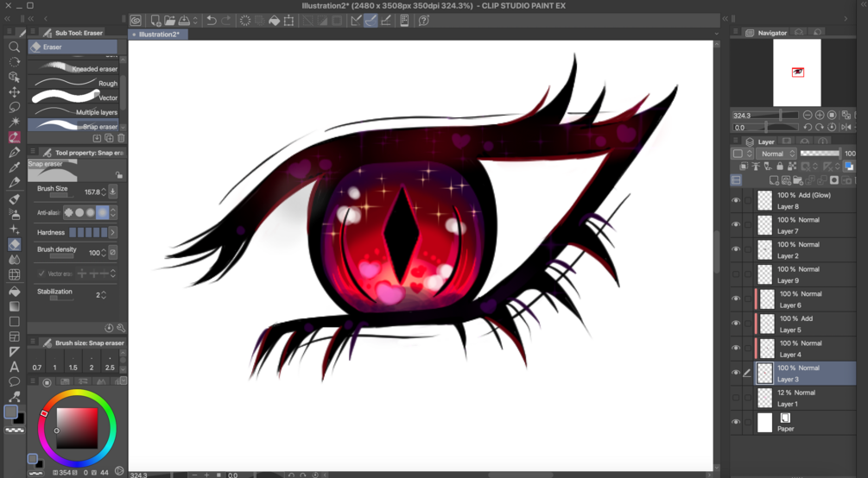Click the Scale/Rotate transform icon
Screen dimensions: 868x478
pos(289,21)
